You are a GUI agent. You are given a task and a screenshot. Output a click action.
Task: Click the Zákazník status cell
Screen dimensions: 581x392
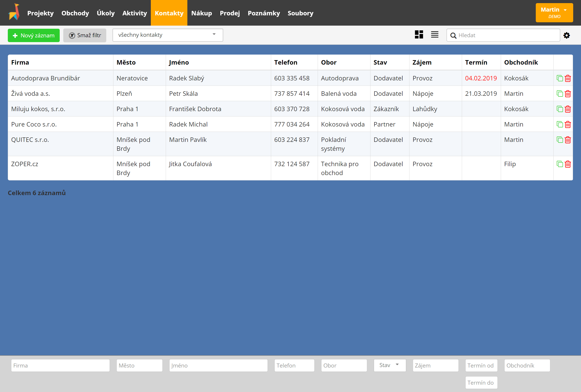coord(389,109)
